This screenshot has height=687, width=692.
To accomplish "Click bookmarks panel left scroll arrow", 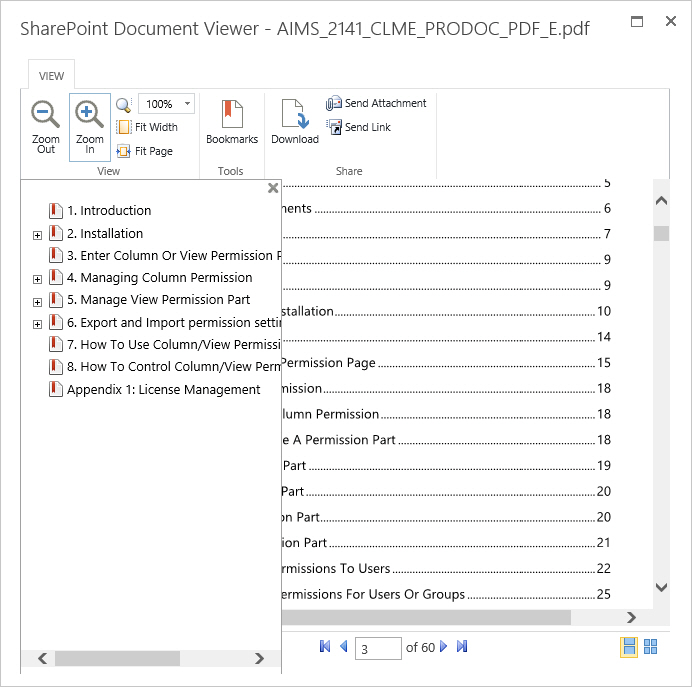I will [x=43, y=658].
